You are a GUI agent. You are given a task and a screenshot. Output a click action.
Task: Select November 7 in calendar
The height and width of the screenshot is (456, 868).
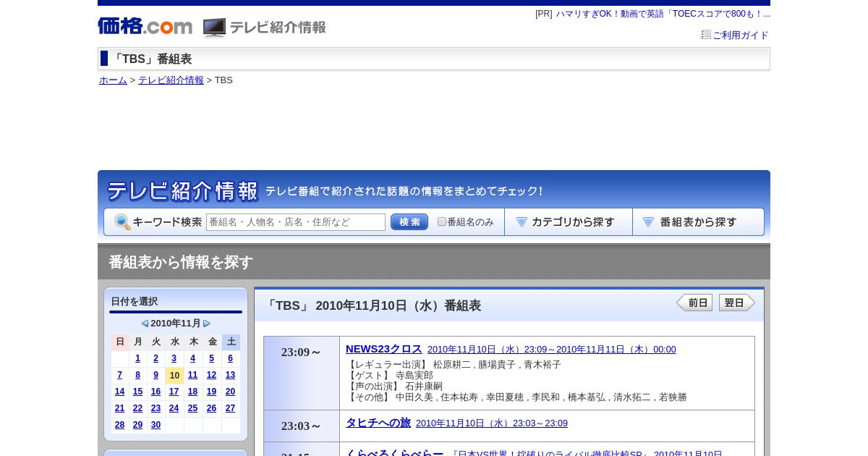tap(119, 375)
